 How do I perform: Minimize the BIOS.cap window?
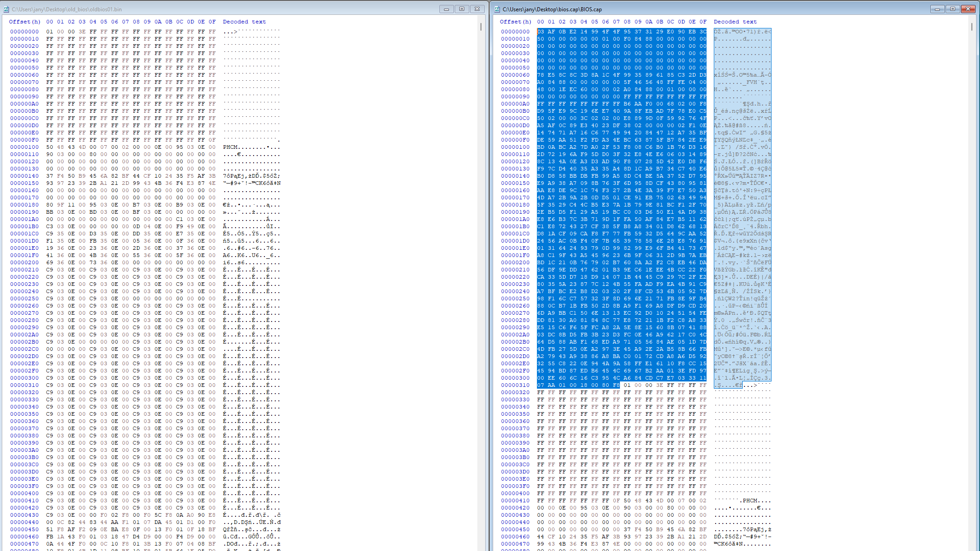click(x=937, y=9)
